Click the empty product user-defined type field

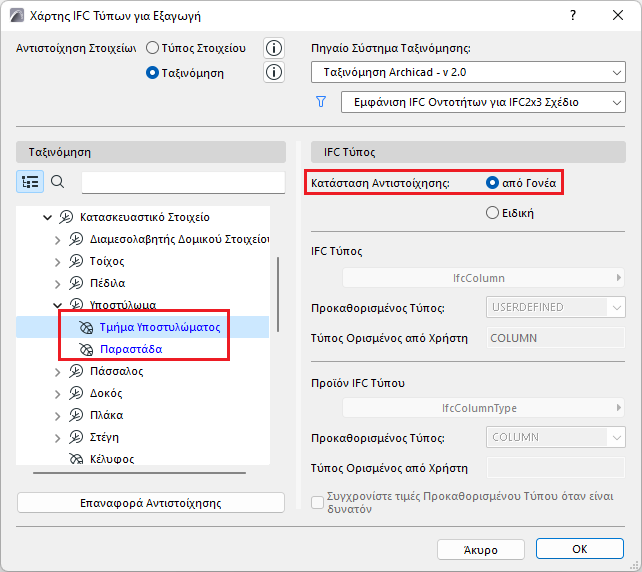point(556,468)
